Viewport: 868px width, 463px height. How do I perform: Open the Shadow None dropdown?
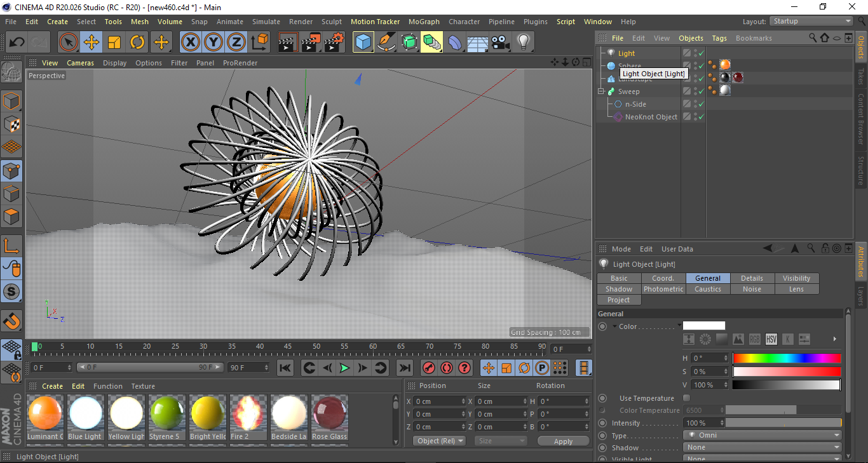coord(763,447)
